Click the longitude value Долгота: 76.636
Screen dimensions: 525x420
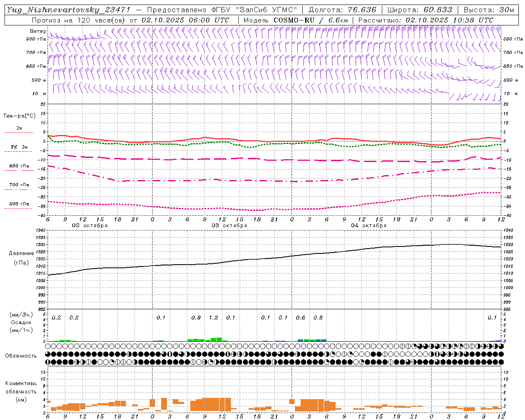342,10
